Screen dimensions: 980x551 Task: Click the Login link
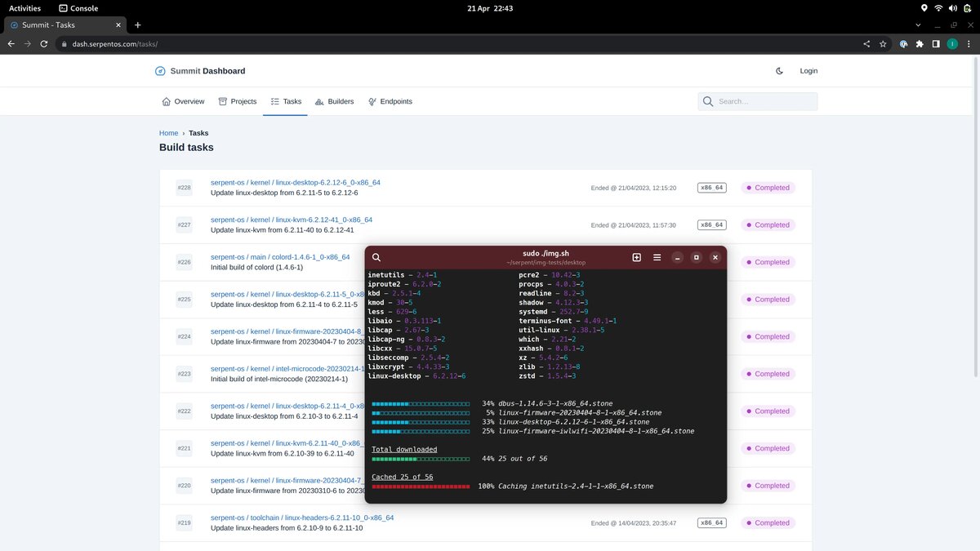click(808, 71)
